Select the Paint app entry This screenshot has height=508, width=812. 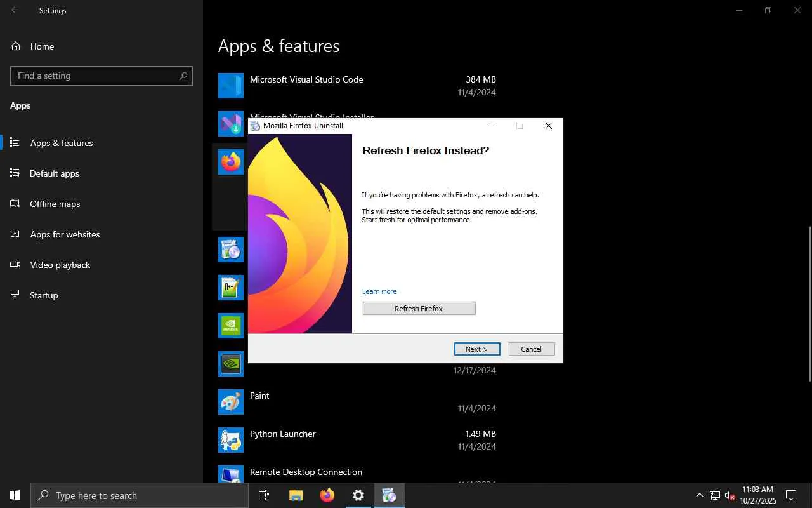point(357,402)
